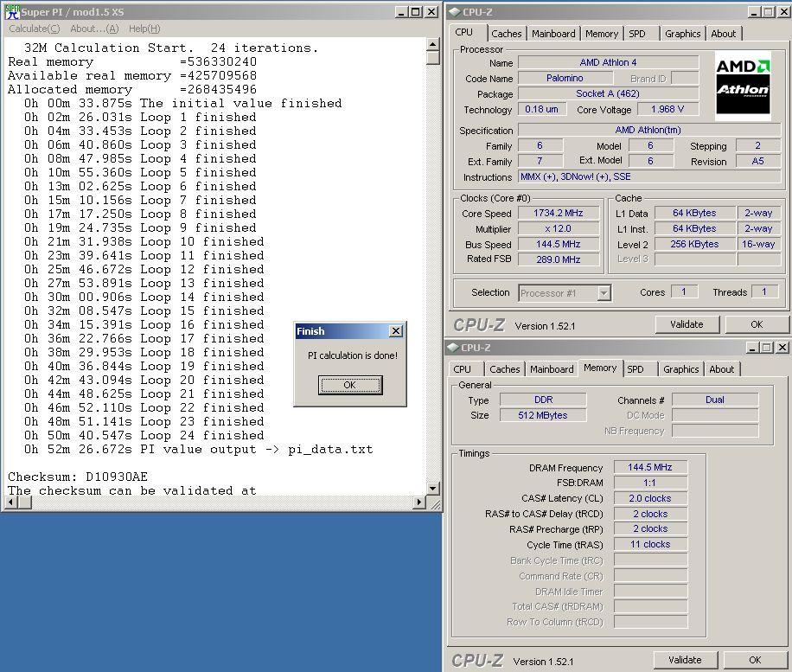Click the AMD Athlon processor logo
The width and height of the screenshot is (792, 672).
coord(743,86)
